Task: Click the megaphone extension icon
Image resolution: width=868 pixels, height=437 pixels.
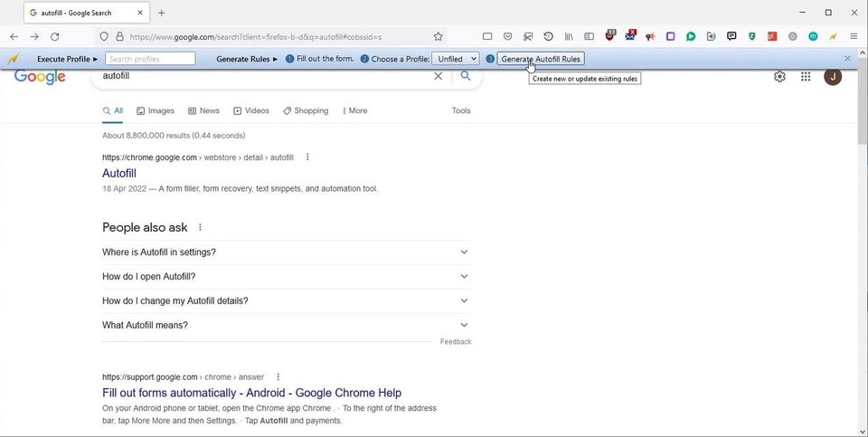Action: 650,36
